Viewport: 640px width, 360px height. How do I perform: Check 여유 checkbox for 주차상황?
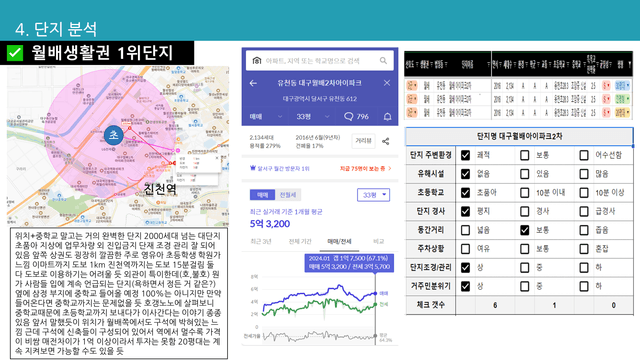465,249
